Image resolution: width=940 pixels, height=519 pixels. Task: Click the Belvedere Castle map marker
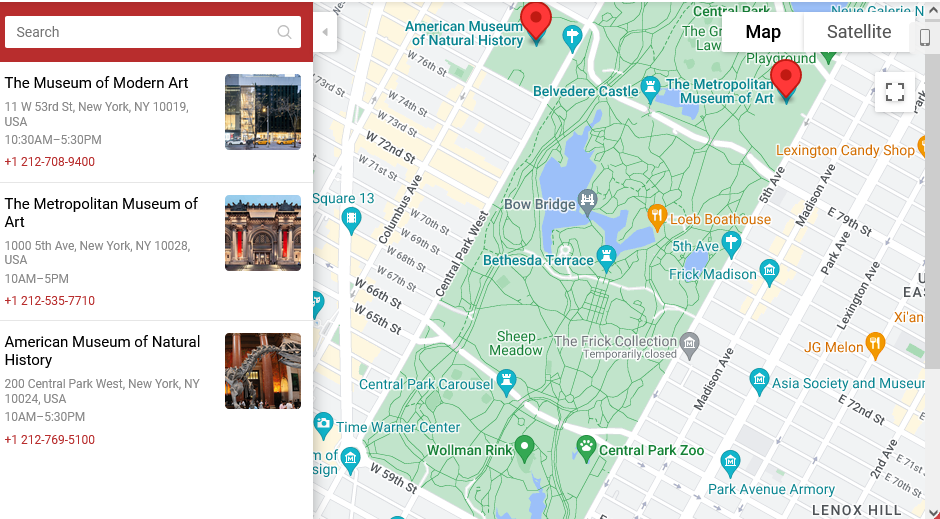(x=651, y=89)
